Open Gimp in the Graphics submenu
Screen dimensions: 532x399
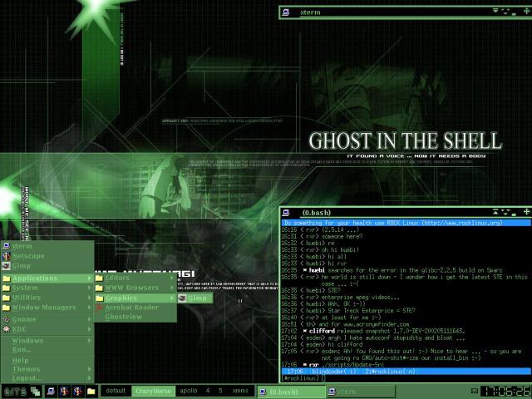coord(195,298)
